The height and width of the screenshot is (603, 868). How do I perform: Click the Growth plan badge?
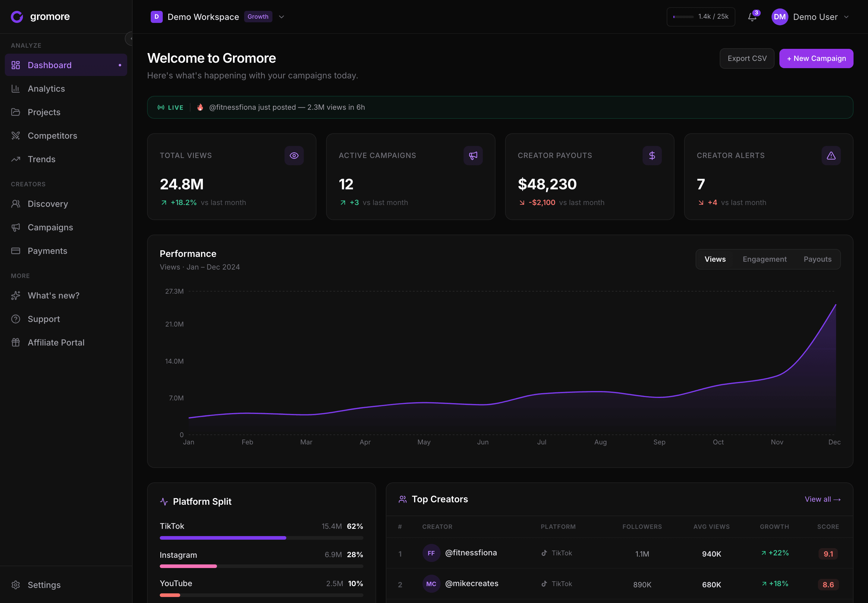pos(258,17)
